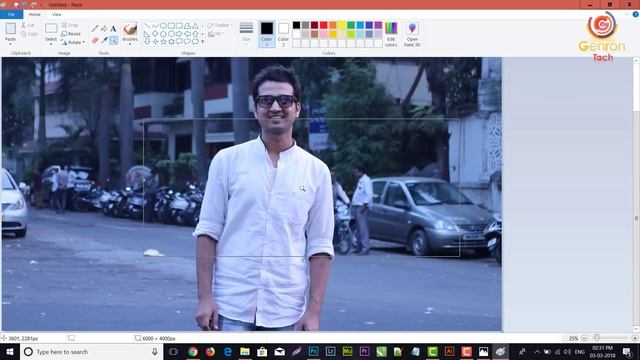640x360 pixels.
Task: Pick the Line shape
Action: click(x=147, y=26)
